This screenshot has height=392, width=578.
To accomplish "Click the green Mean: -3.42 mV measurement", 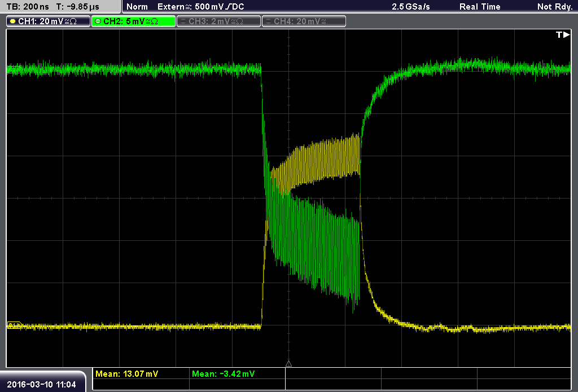I will pyautogui.click(x=223, y=374).
